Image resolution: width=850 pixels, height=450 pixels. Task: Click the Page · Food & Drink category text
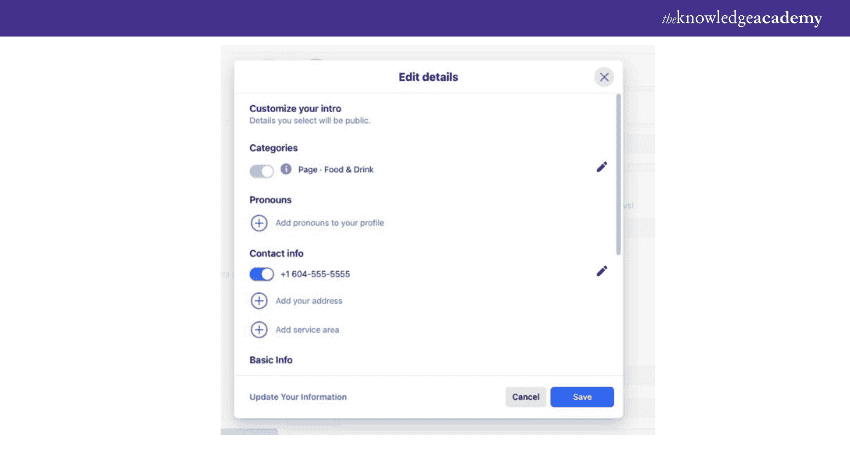[x=336, y=170]
